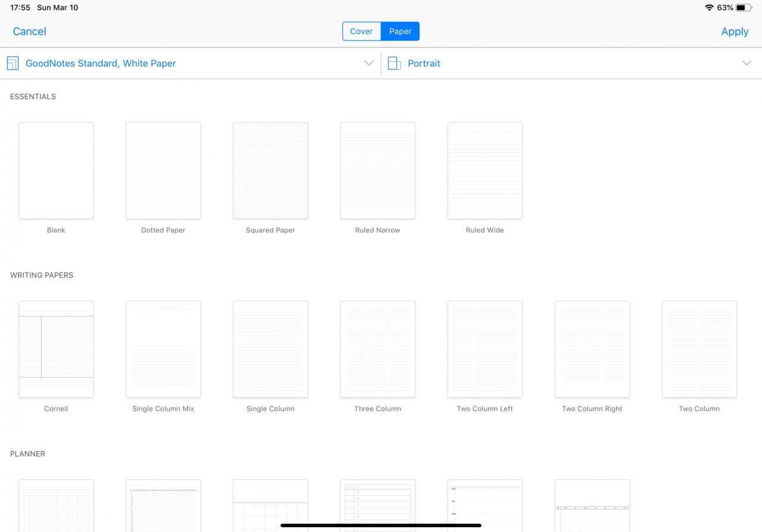Select the Three Column writing paper
This screenshot has width=762, height=532.
point(377,349)
